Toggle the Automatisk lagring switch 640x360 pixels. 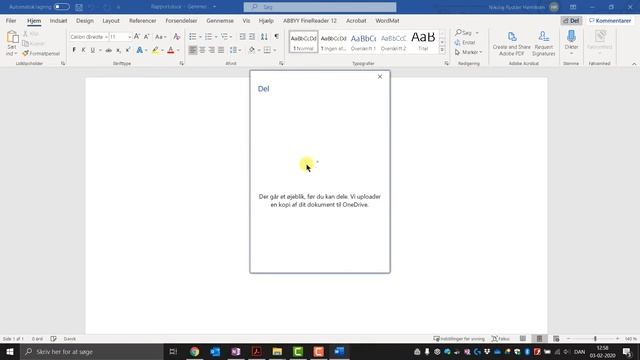pyautogui.click(x=62, y=7)
